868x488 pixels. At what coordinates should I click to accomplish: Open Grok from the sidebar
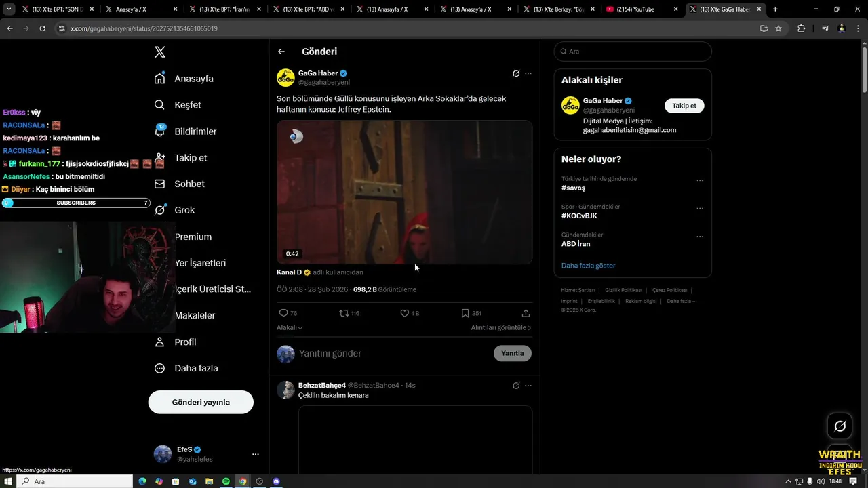pyautogui.click(x=175, y=210)
